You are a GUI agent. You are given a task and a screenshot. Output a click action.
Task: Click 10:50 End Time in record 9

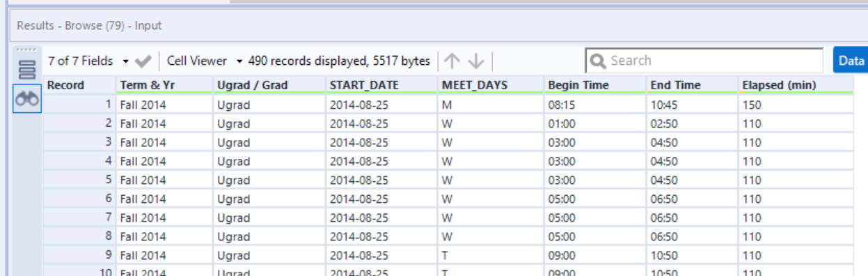[693, 255]
